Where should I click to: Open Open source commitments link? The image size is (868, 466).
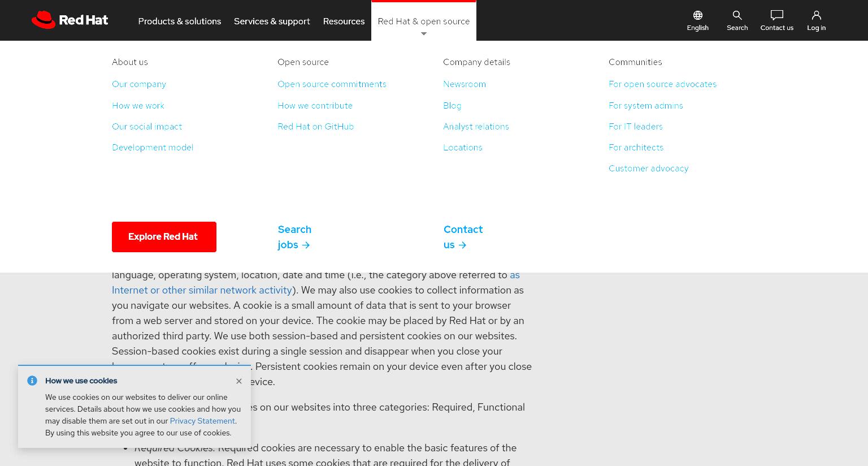[x=332, y=84]
